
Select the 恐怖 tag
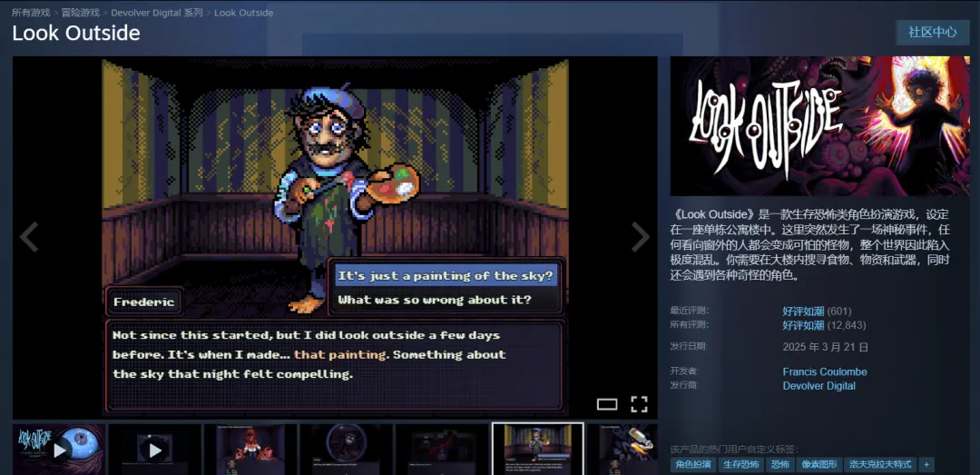coord(780,464)
